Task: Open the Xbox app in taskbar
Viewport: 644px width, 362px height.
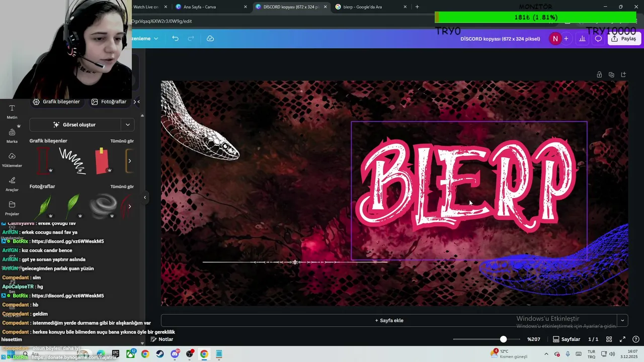Action: pos(130,354)
